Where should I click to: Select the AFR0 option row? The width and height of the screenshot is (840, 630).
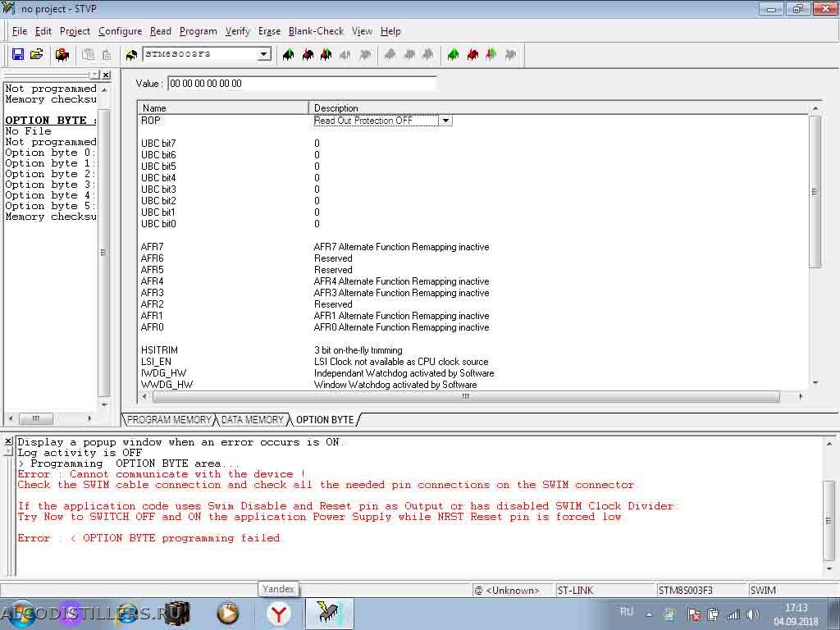coord(473,327)
